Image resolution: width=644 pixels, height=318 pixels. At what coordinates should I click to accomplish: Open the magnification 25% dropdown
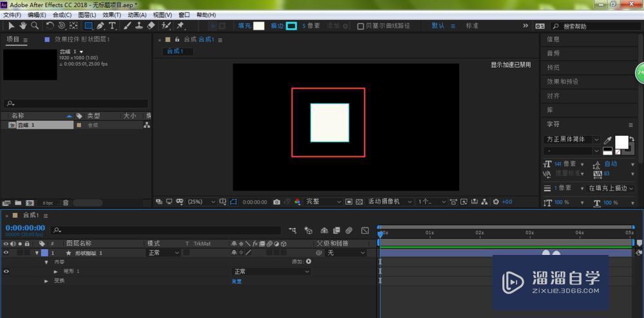click(201, 202)
